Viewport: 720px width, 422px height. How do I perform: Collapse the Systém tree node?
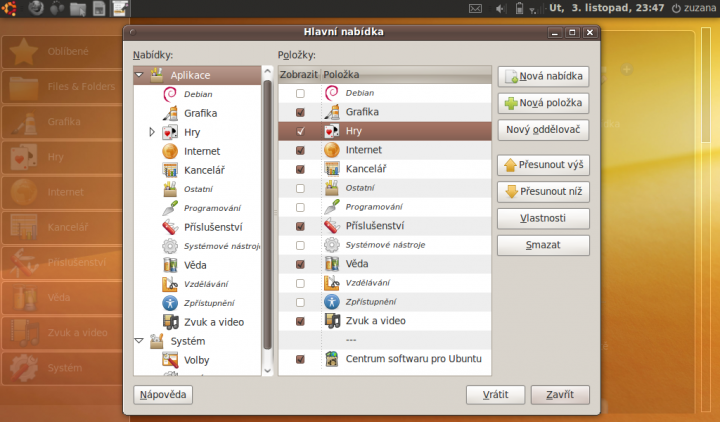139,341
